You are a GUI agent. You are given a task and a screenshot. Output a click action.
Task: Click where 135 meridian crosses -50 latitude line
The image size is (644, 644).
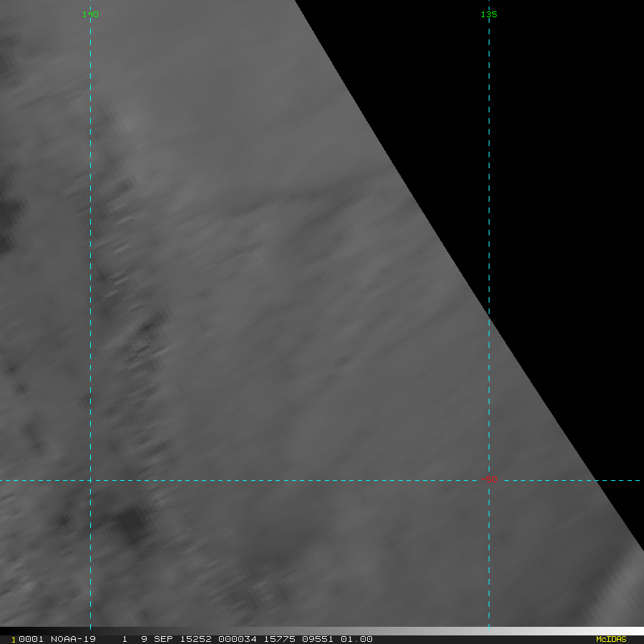click(489, 480)
